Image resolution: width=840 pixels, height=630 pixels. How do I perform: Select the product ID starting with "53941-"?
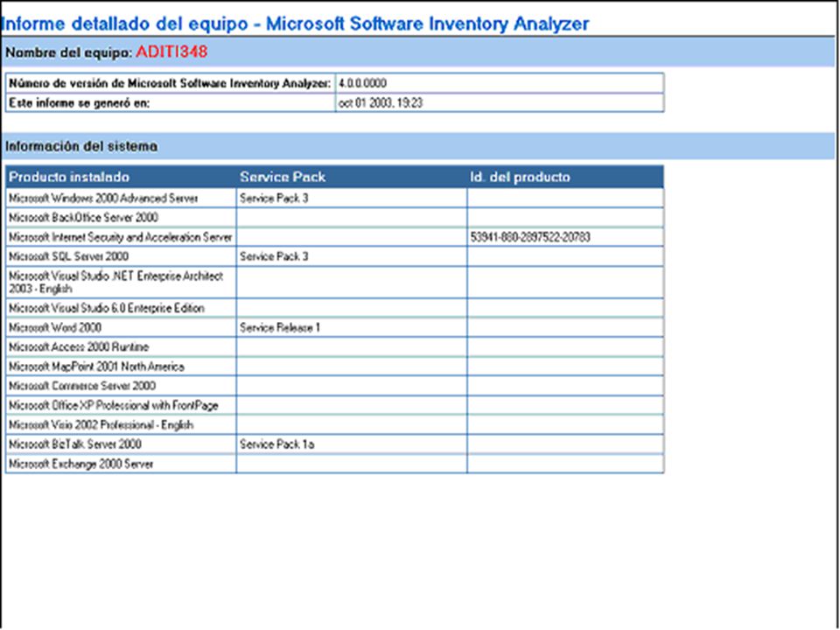[x=530, y=237]
